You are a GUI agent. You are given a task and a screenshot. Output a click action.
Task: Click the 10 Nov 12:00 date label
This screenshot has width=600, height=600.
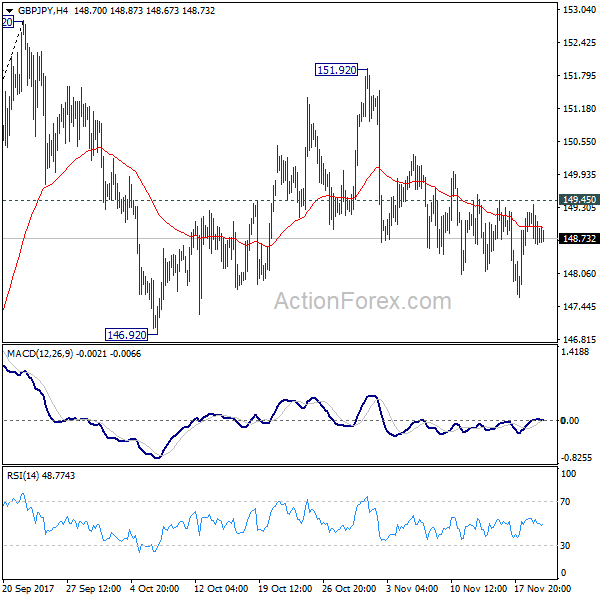(x=478, y=588)
